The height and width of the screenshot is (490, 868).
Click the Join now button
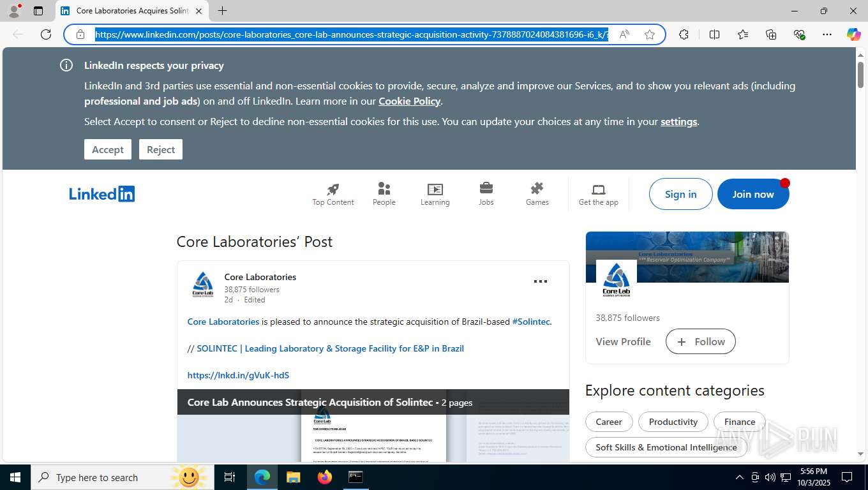pos(753,194)
